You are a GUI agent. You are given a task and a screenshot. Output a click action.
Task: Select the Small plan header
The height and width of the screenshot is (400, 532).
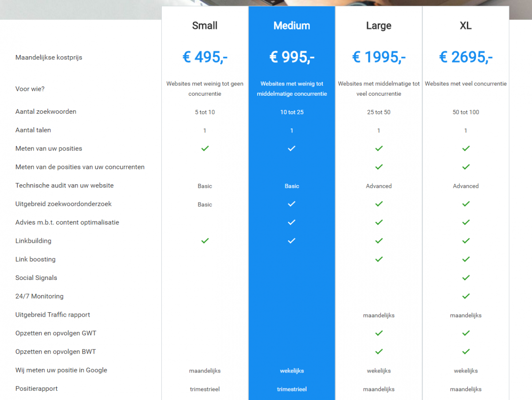click(x=205, y=26)
